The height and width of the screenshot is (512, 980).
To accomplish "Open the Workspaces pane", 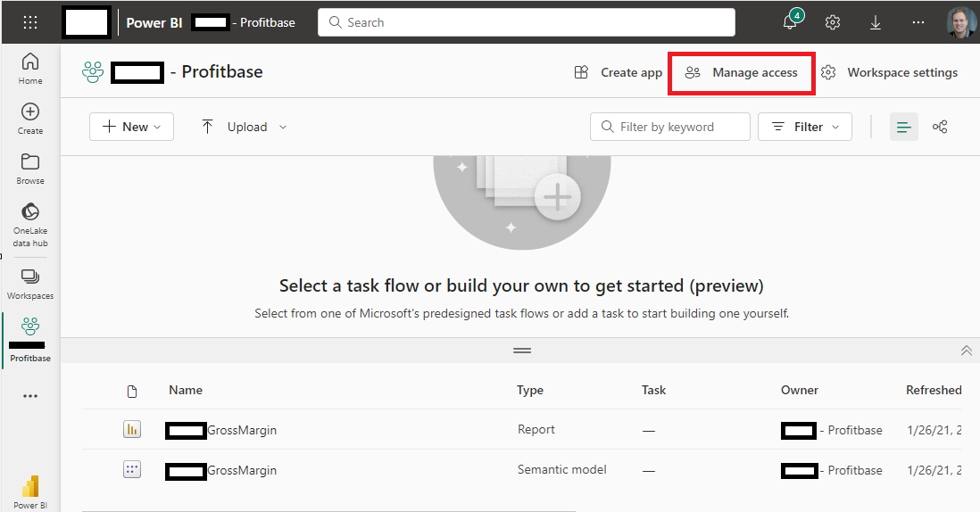I will 30,284.
